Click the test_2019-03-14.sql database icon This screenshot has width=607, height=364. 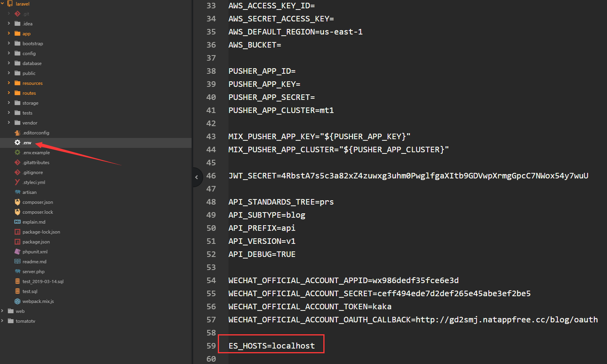tap(17, 282)
